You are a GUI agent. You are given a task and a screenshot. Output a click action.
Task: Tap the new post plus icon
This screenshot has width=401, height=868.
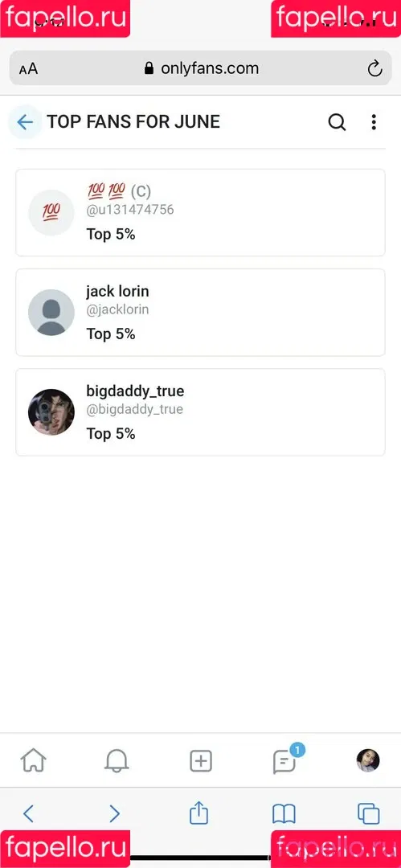201,761
